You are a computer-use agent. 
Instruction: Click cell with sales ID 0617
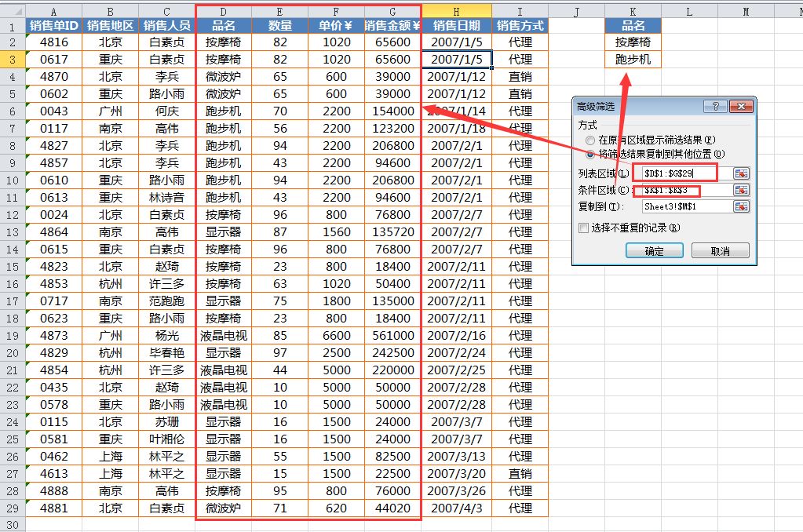(54, 60)
